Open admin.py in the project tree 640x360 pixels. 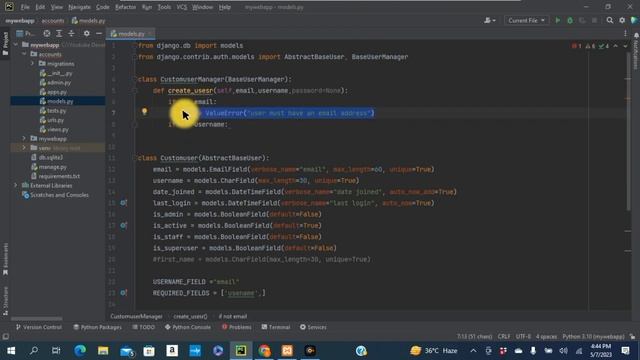point(55,83)
